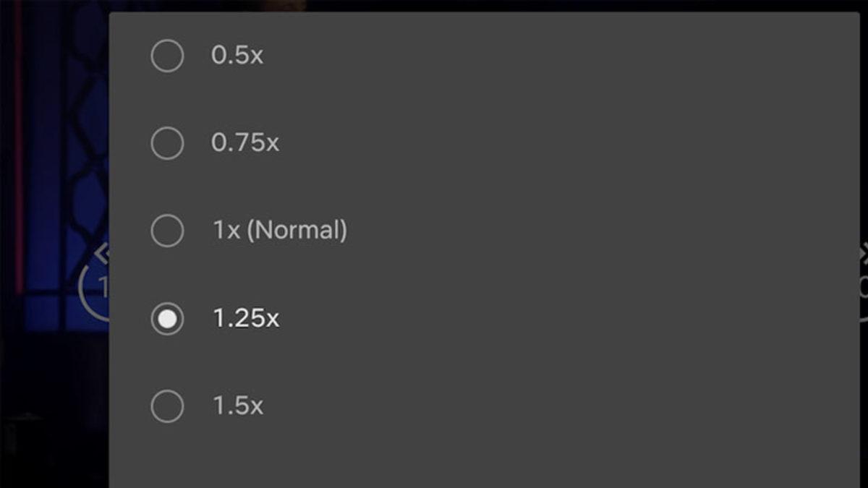Click the "0.5x" speed label text
This screenshot has height=488, width=868.
(237, 56)
